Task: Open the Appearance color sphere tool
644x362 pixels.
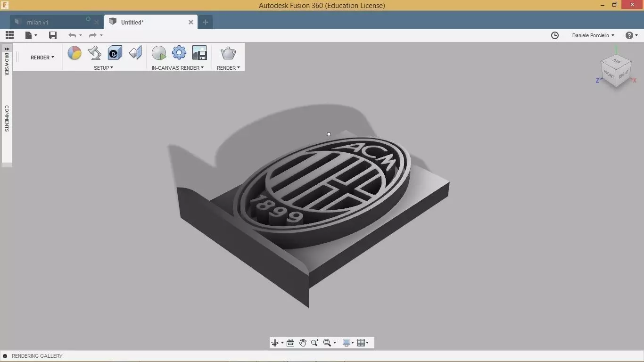Action: click(x=74, y=53)
